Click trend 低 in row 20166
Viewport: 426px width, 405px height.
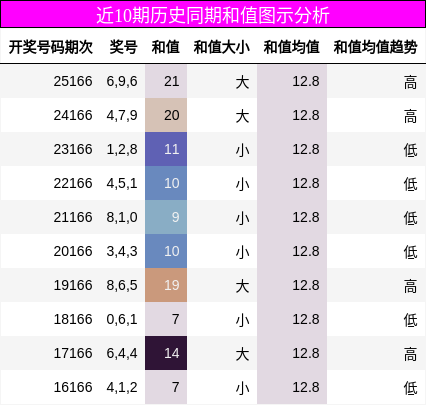click(410, 252)
